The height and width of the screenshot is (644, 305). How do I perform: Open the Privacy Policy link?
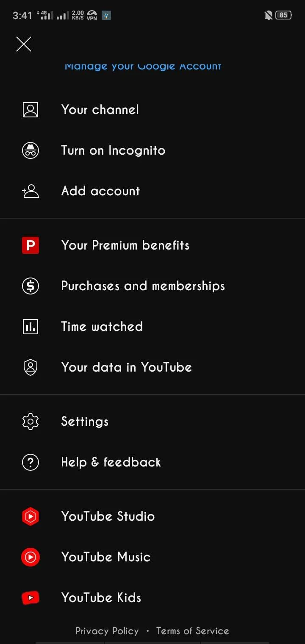107,631
